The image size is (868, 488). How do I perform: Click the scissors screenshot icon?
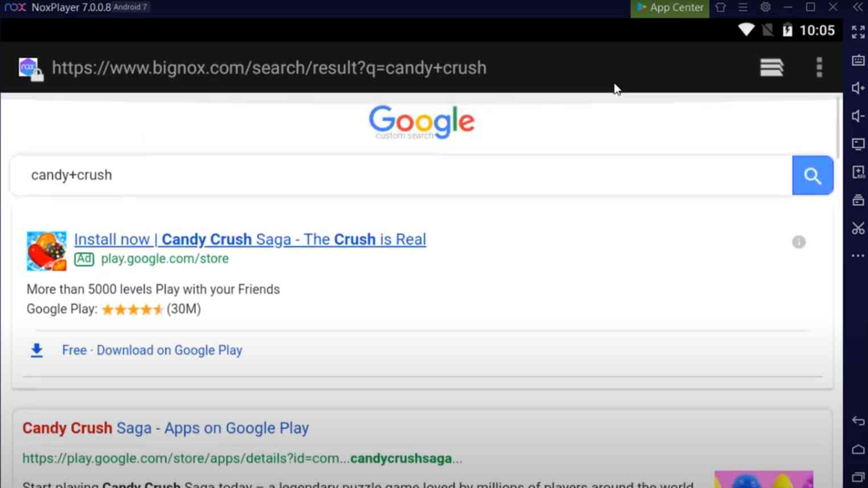(858, 228)
